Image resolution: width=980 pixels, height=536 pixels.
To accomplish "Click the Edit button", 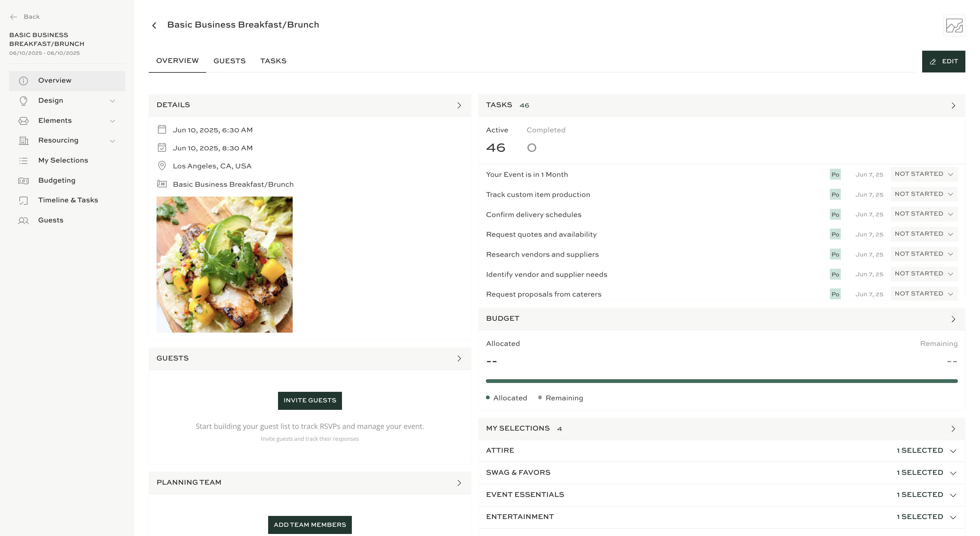I will (x=944, y=62).
